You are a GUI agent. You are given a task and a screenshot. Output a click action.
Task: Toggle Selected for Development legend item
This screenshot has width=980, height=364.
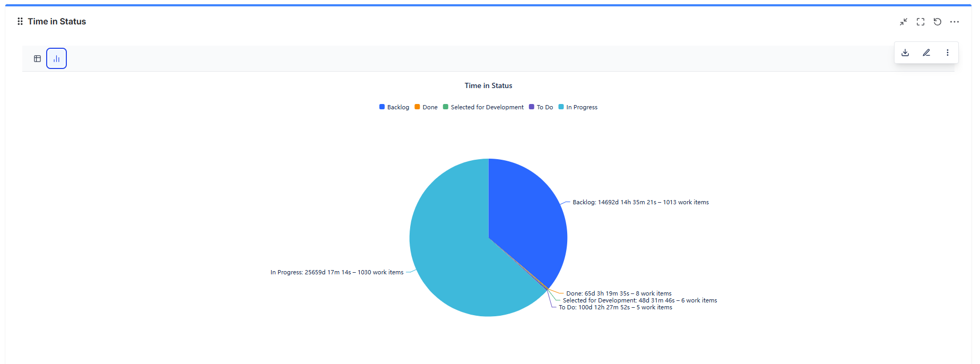[483, 107]
